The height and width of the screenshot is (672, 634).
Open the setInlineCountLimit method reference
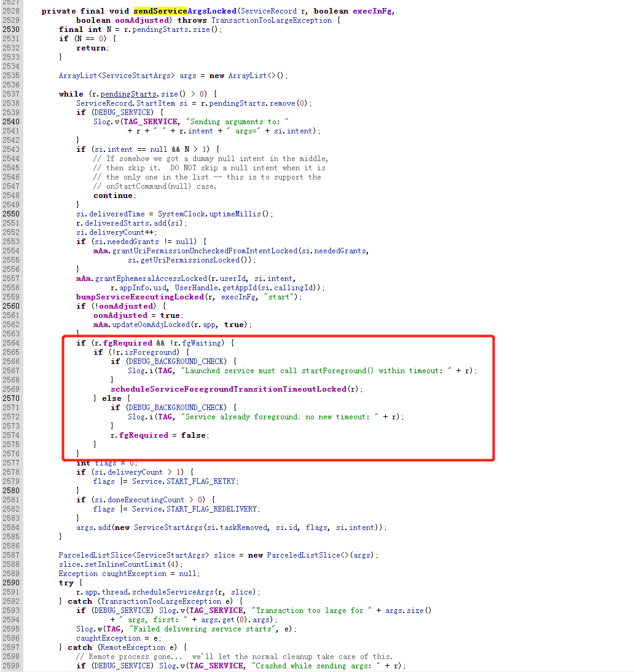click(132, 564)
